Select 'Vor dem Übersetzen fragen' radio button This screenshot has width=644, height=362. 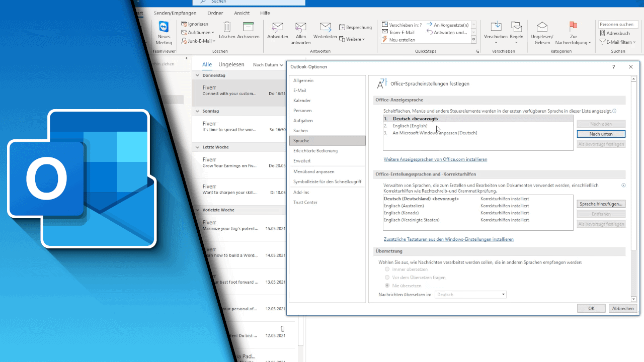point(387,278)
